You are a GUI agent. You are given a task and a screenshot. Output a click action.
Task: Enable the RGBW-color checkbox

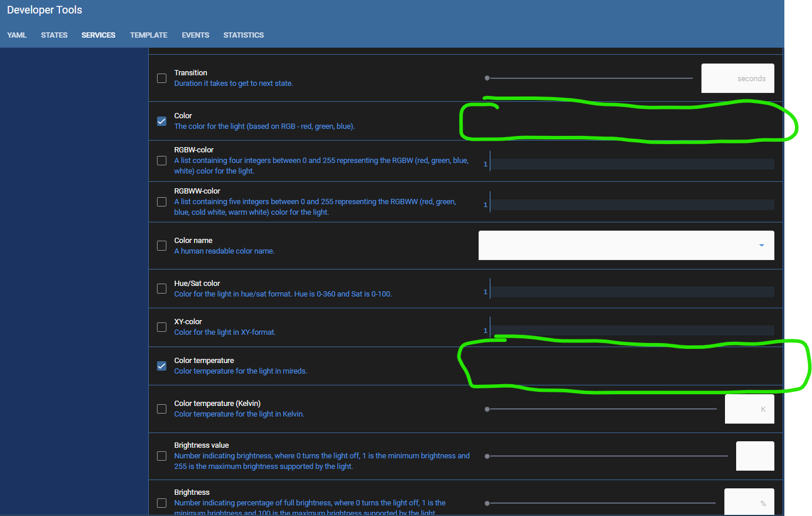pos(162,161)
